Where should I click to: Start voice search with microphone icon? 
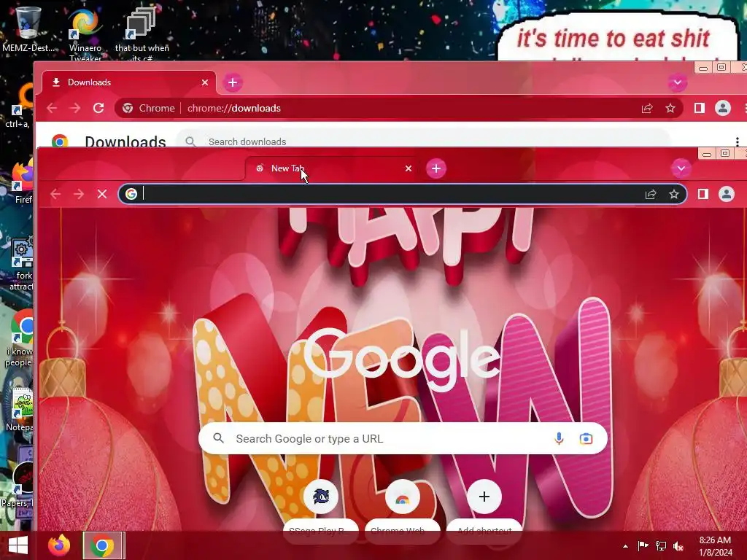click(x=560, y=438)
